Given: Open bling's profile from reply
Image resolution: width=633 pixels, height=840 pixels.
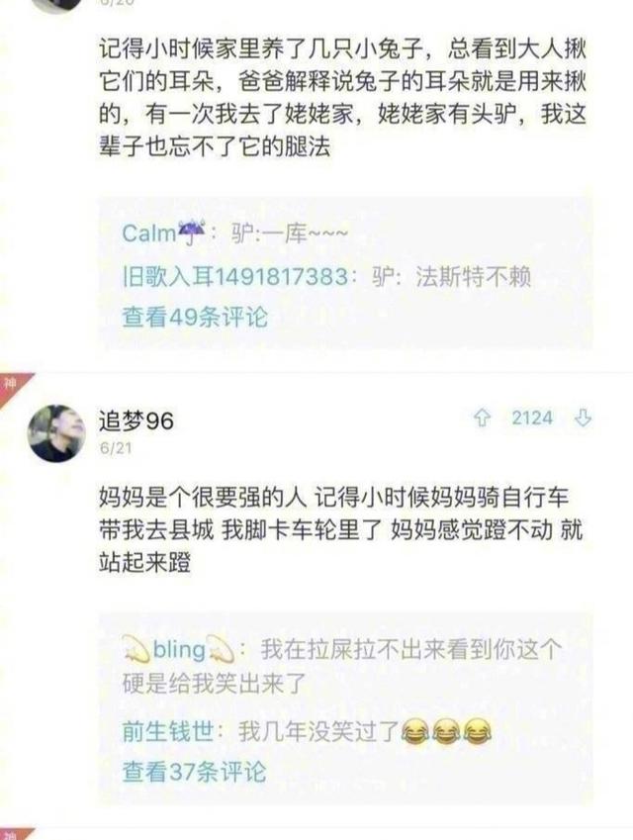Looking at the screenshot, I should point(178,650).
